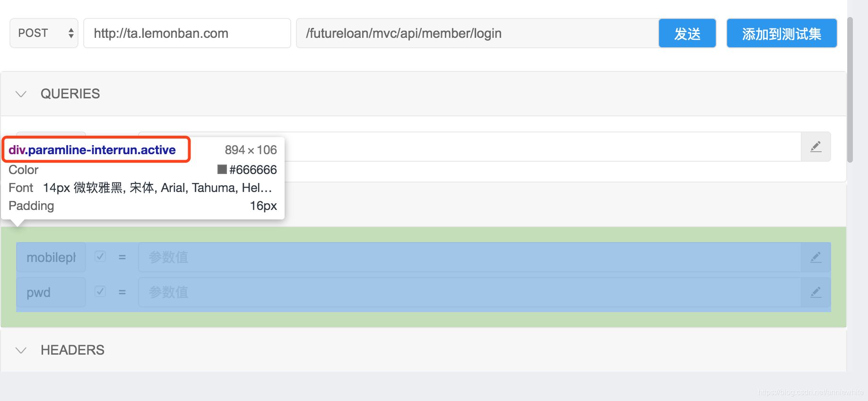Open the POST method dropdown
Image resolution: width=868 pixels, height=401 pixels.
click(44, 33)
